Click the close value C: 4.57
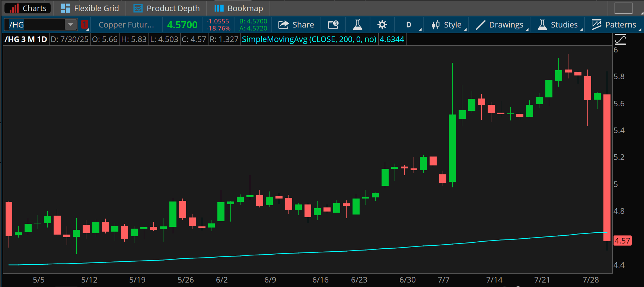The image size is (644, 287). click(x=194, y=39)
